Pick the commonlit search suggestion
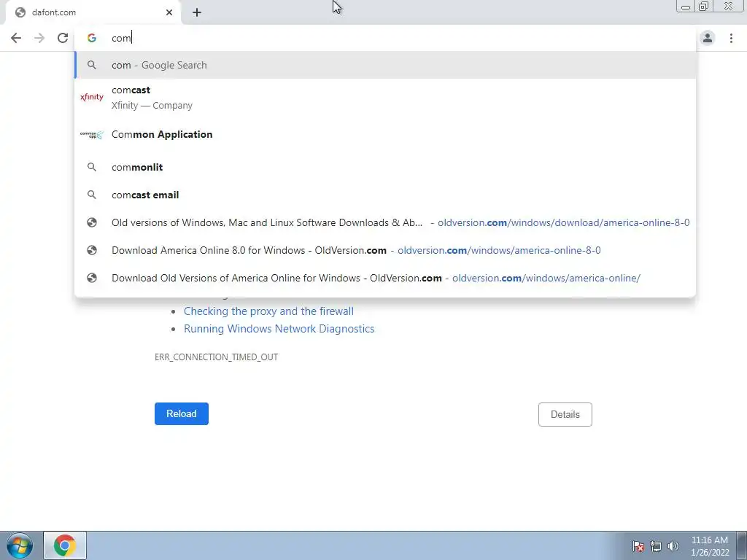The height and width of the screenshot is (560, 747). tap(385, 167)
